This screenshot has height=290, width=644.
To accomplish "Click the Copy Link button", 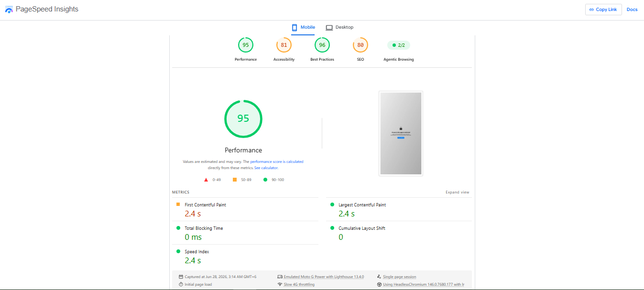I will click(x=603, y=10).
